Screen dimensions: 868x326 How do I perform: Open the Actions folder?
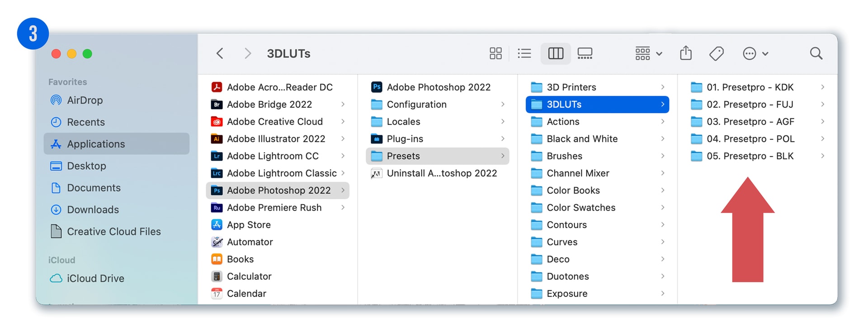click(598, 121)
